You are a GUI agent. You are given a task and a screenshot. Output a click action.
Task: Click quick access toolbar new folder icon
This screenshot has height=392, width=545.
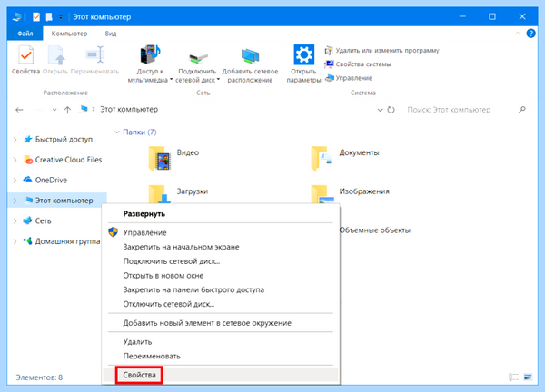tap(49, 16)
